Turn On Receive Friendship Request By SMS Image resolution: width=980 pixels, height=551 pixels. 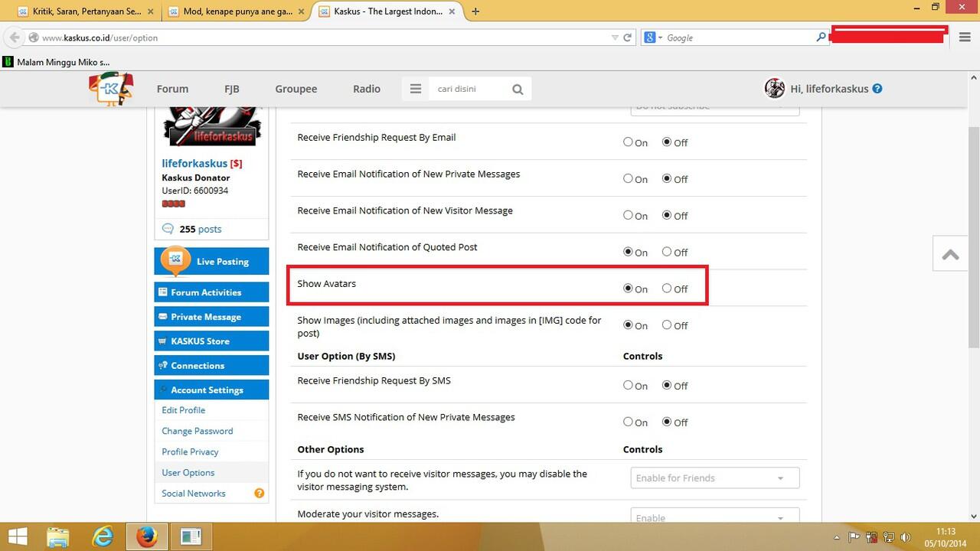tap(628, 385)
